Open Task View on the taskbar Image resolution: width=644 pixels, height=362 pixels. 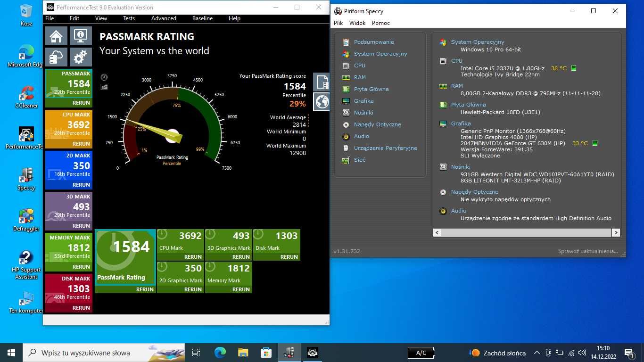pyautogui.click(x=196, y=353)
